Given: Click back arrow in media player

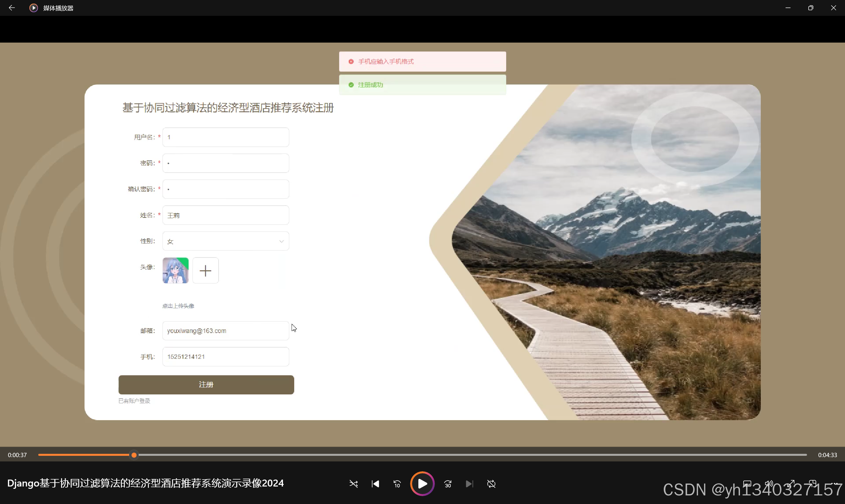Looking at the screenshot, I should pos(12,8).
